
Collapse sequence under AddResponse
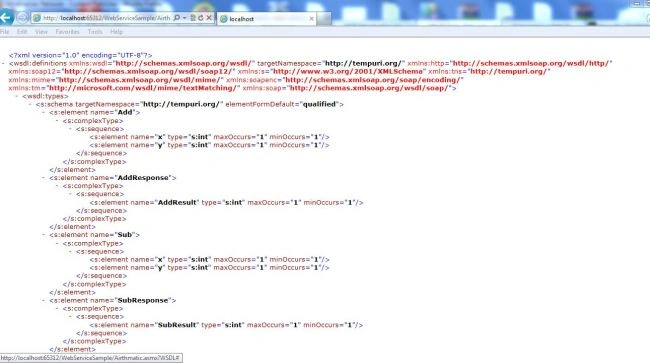(70, 194)
